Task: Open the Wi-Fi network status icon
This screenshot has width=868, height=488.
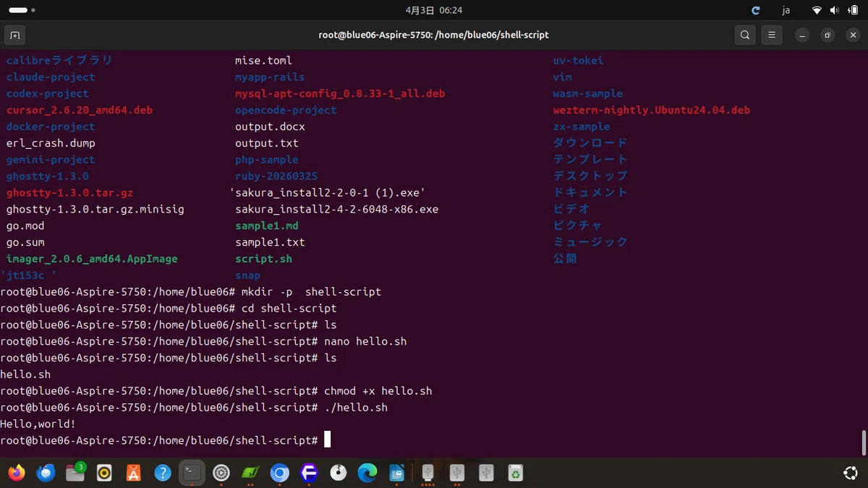Action: (x=817, y=11)
